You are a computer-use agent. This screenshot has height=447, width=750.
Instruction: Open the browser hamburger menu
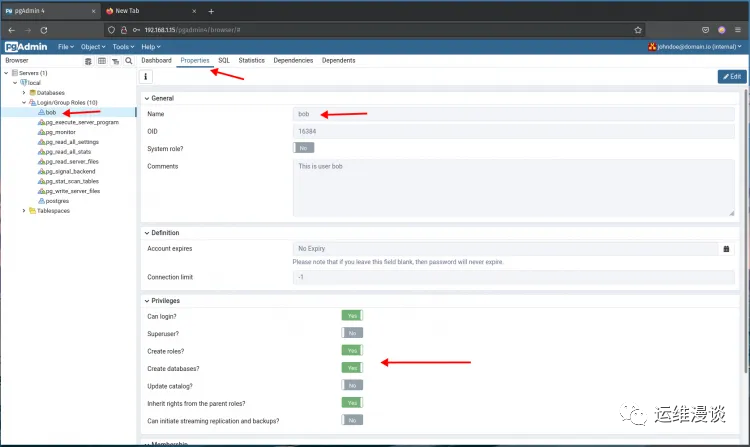tap(738, 30)
